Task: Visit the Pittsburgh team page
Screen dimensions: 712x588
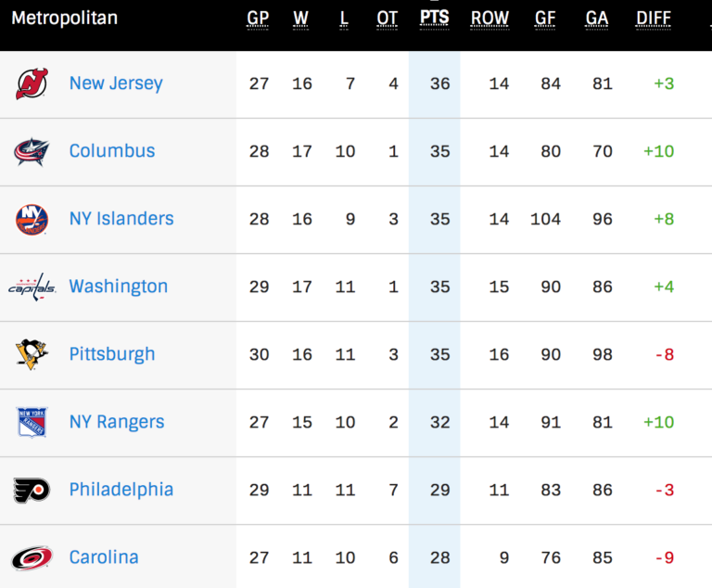Action: [x=112, y=354]
